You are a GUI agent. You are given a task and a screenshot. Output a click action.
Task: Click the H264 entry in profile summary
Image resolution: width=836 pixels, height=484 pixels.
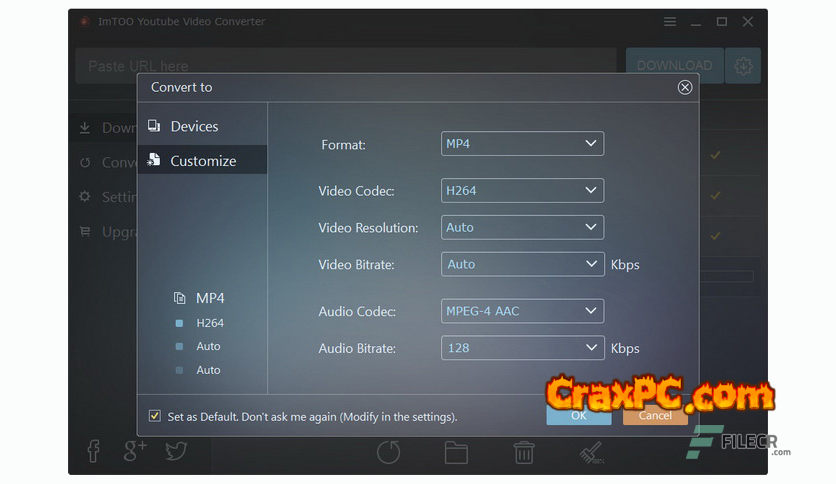[x=210, y=323]
